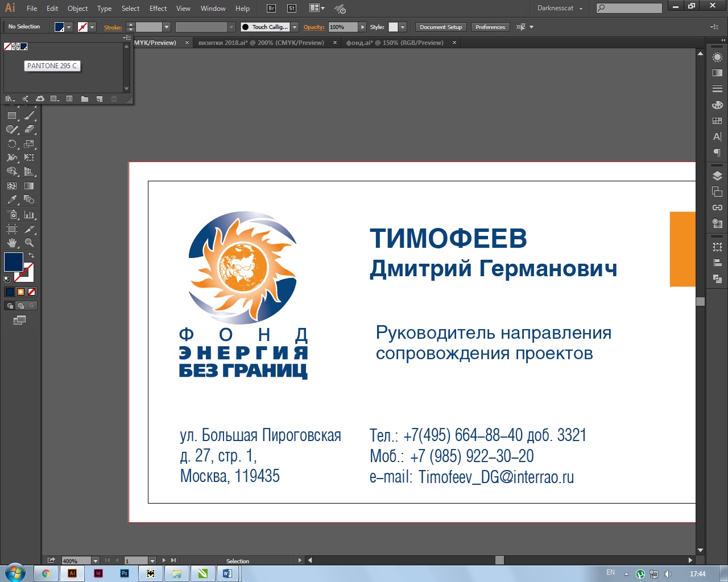728x582 pixels.
Task: Select the Perspective Grid tool
Action: pyautogui.click(x=30, y=172)
